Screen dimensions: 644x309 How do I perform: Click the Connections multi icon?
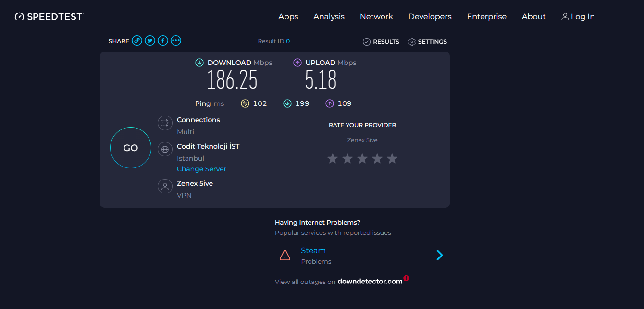click(x=165, y=123)
